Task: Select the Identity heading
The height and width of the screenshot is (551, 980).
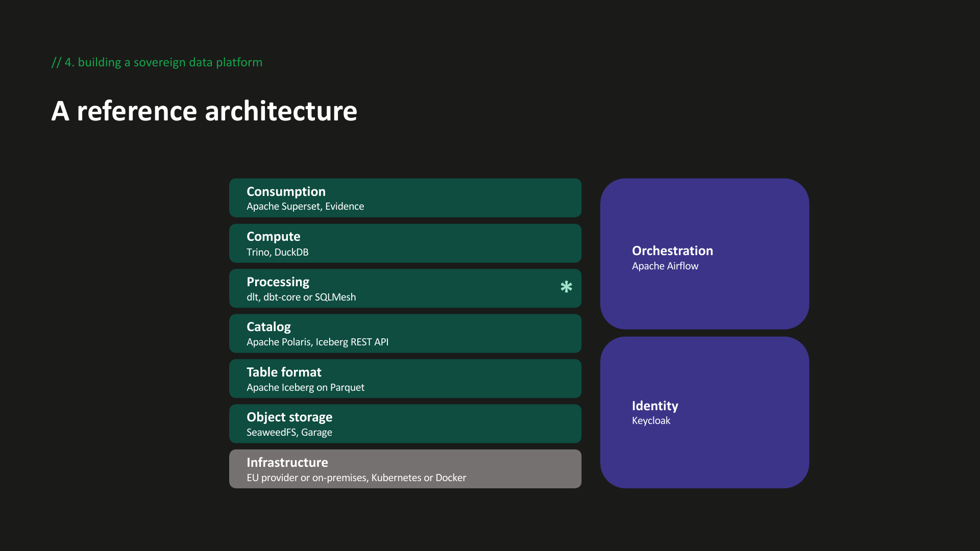Action: click(655, 406)
